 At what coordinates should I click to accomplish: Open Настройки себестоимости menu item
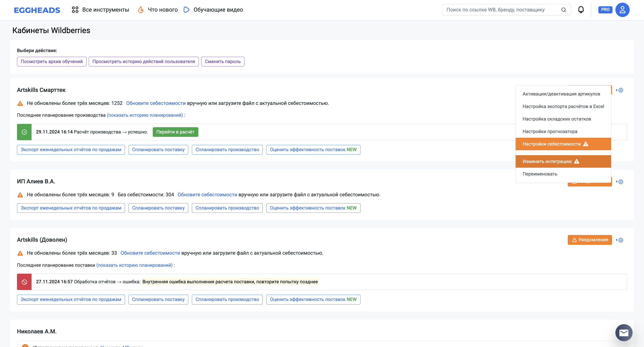563,144
